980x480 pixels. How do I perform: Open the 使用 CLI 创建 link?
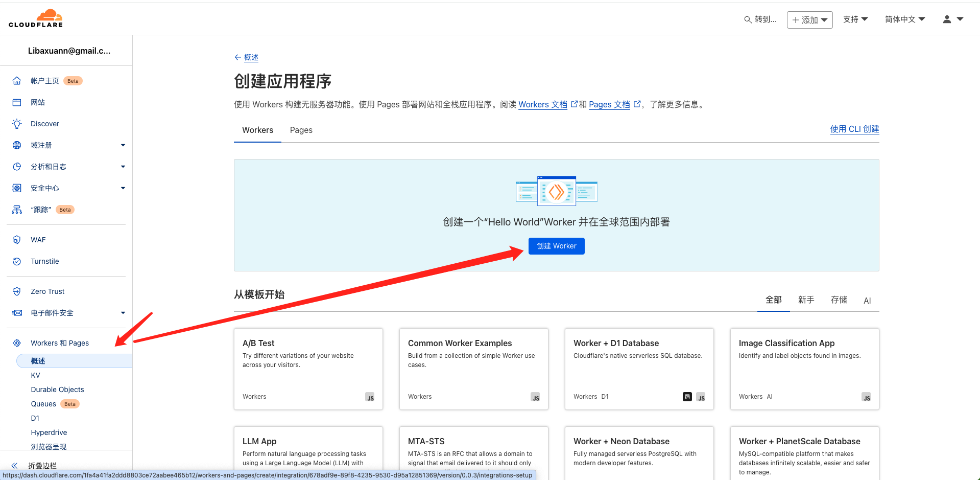[854, 129]
